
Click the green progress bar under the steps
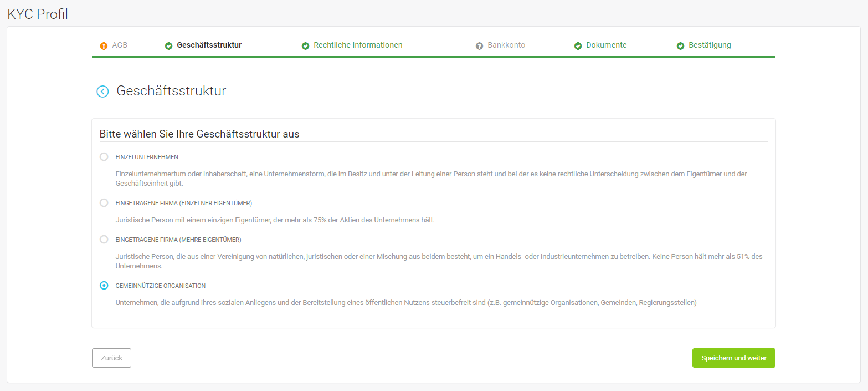click(434, 56)
